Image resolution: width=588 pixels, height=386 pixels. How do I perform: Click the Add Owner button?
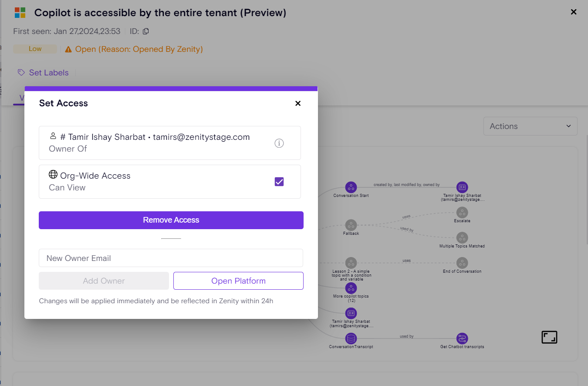click(104, 281)
